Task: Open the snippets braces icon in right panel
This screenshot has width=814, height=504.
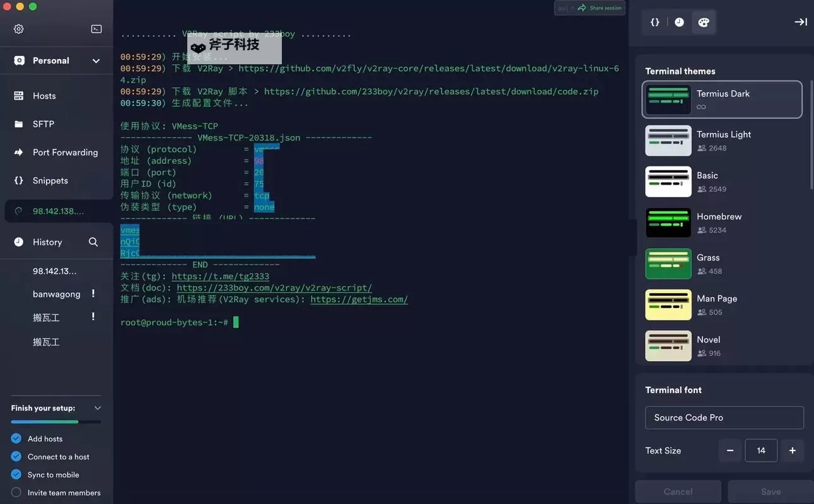Action: [x=655, y=22]
